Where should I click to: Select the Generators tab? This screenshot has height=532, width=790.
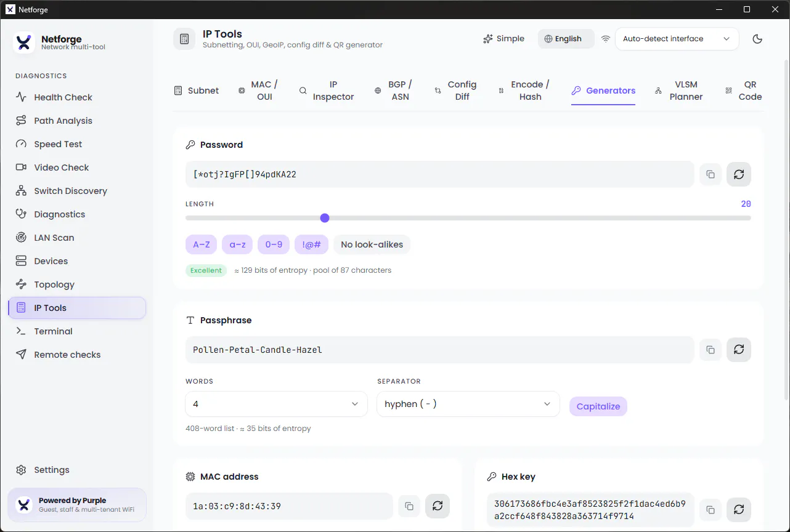coord(603,91)
